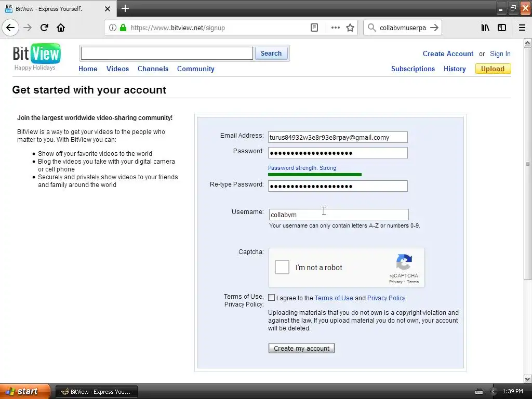Check the I'm not a robot box
This screenshot has height=399, width=532.
pyautogui.click(x=282, y=267)
